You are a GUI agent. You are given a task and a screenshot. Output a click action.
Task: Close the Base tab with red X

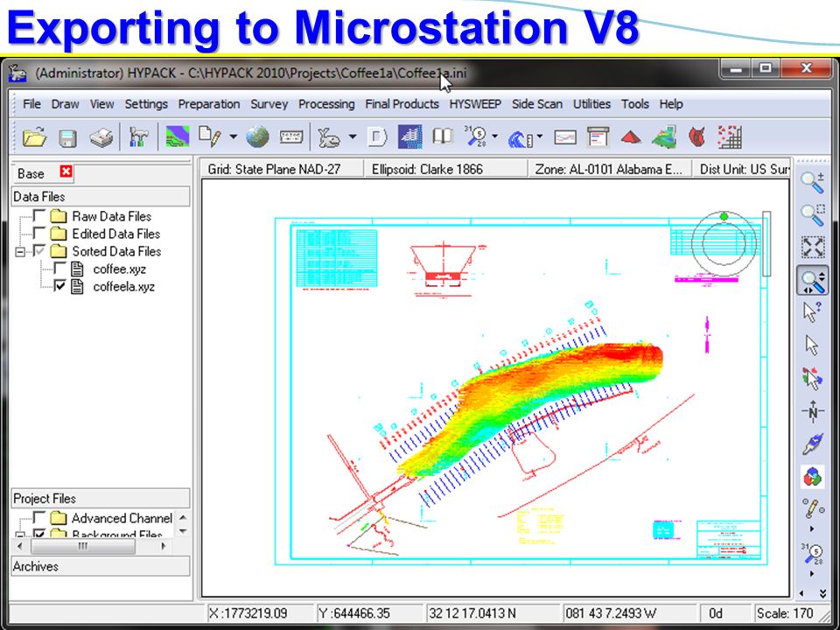pos(66,171)
